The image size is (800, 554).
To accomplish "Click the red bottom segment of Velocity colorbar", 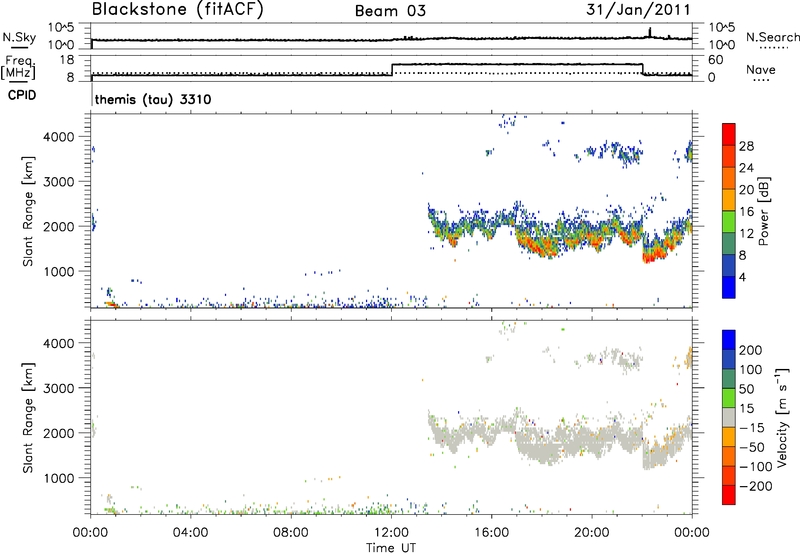I will click(729, 495).
